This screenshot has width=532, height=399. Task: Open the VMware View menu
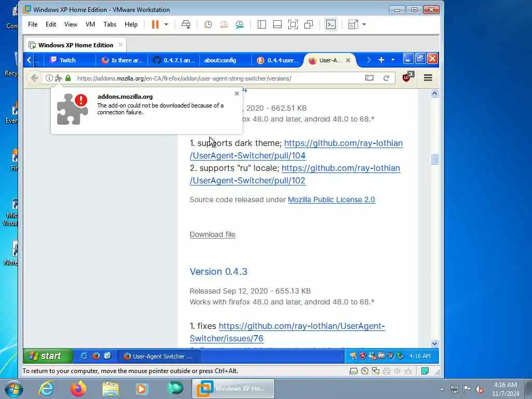(x=71, y=24)
